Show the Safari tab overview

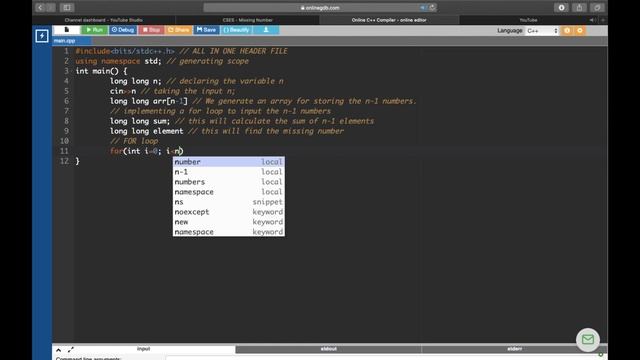click(597, 7)
